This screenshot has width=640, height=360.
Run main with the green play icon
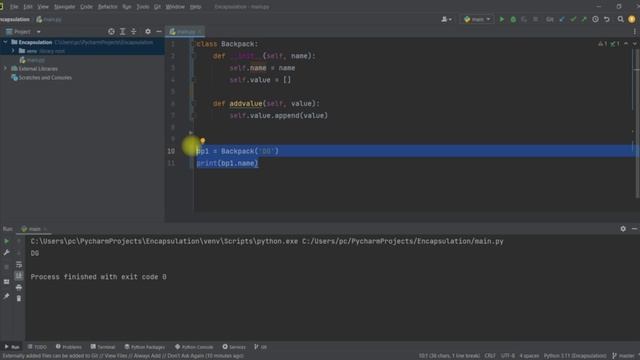pos(502,19)
